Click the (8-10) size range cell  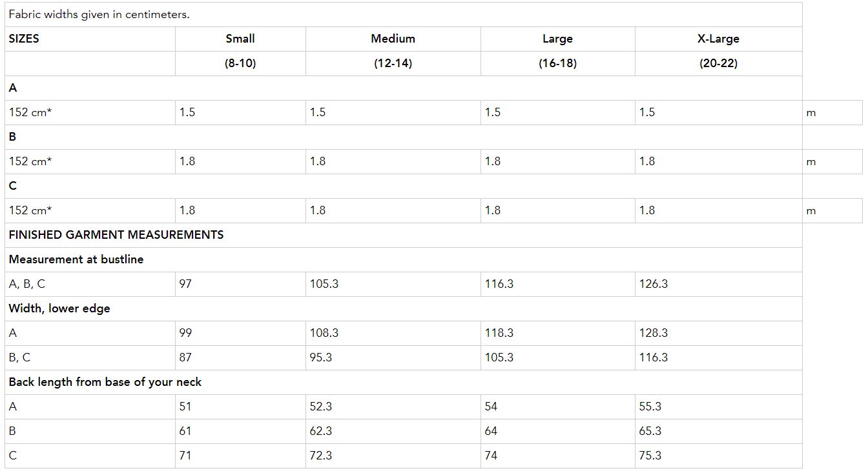(x=240, y=63)
